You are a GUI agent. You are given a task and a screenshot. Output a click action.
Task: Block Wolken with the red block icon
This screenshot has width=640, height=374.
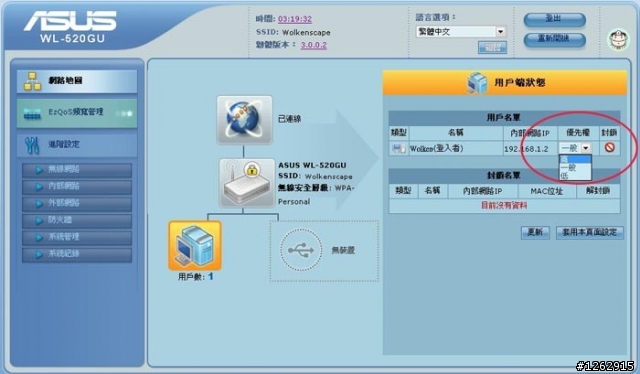tap(610, 147)
